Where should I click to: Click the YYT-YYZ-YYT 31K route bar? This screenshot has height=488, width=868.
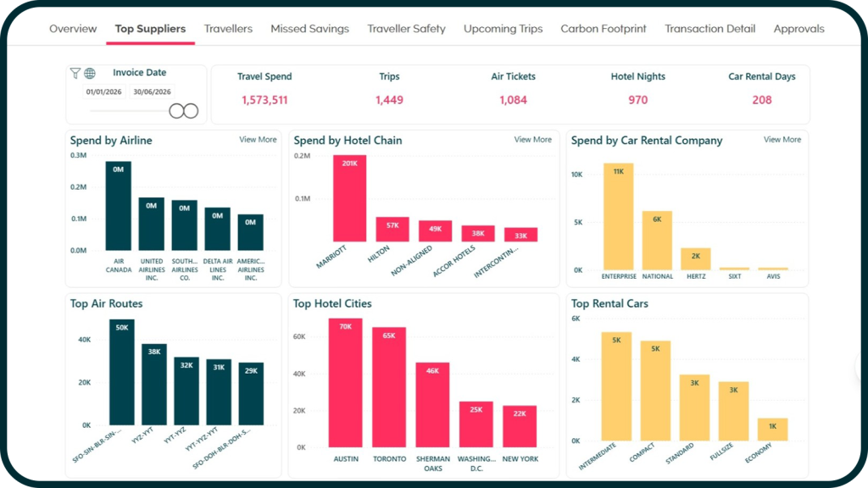[219, 392]
